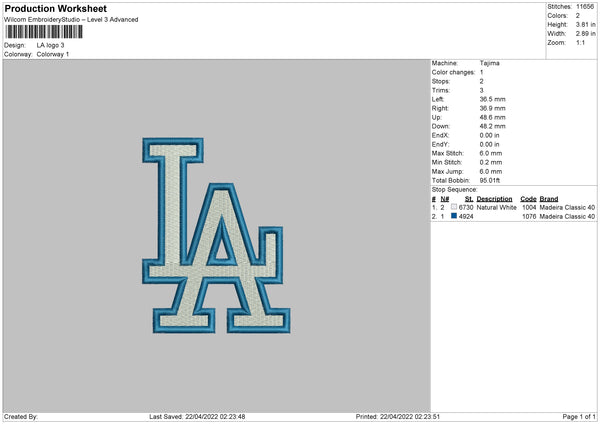Click the LA logo embroidery preview
This screenshot has height=424, width=600.
(x=216, y=235)
